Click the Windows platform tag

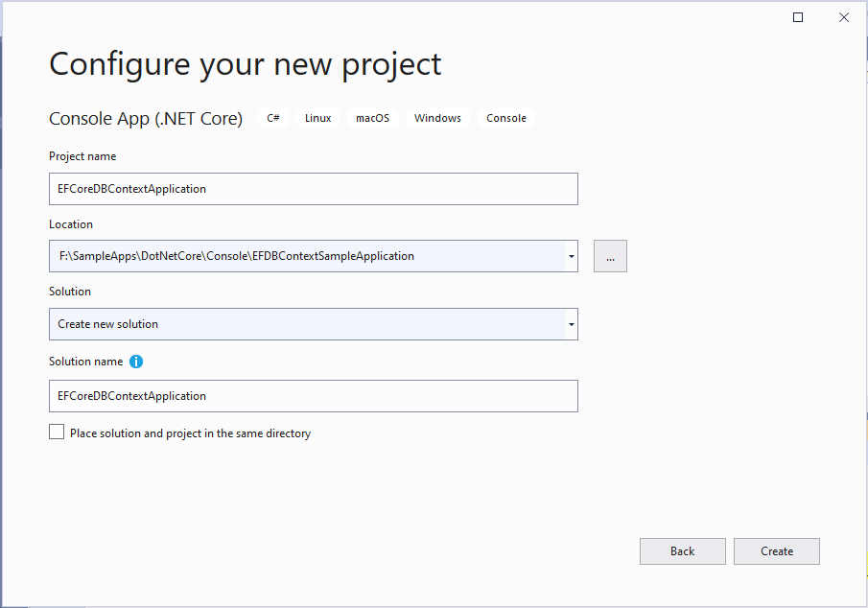[x=437, y=118]
